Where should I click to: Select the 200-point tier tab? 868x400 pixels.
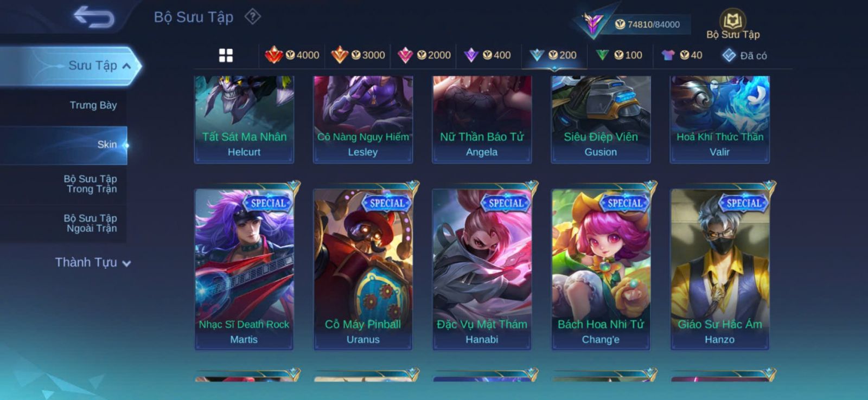553,55
